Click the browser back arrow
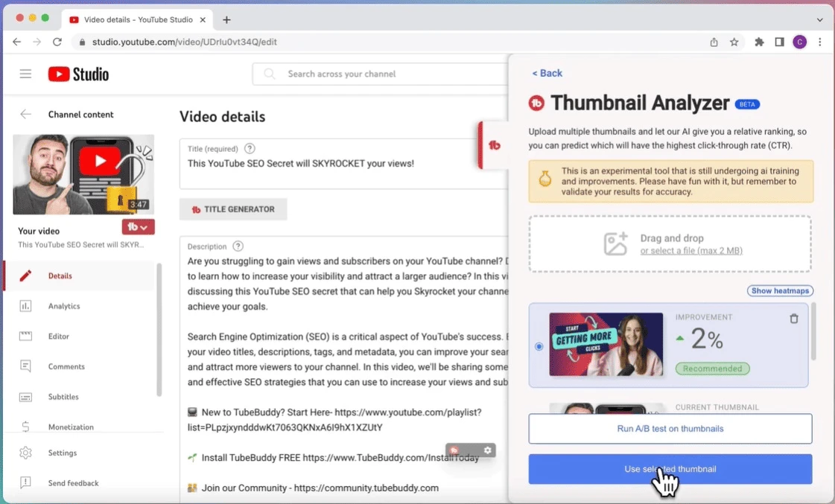This screenshot has height=504, width=835. point(17,42)
